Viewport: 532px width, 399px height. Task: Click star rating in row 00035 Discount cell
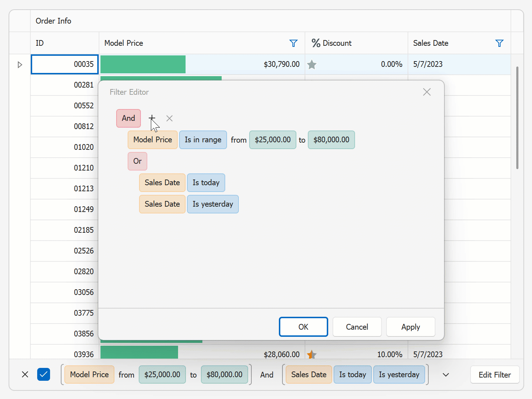[x=312, y=64]
